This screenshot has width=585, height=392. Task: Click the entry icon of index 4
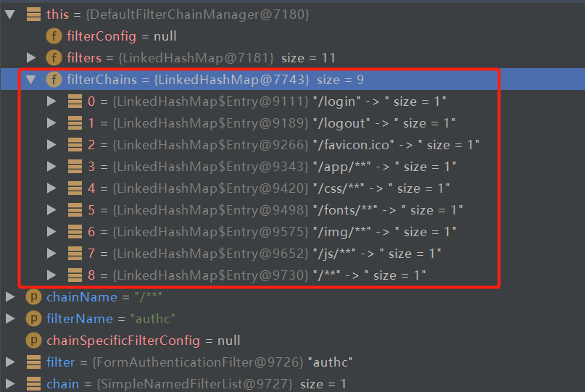pos(75,188)
